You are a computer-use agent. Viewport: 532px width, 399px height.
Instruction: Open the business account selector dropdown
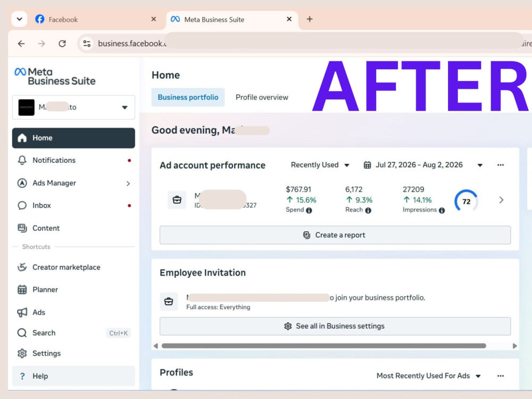[73, 107]
